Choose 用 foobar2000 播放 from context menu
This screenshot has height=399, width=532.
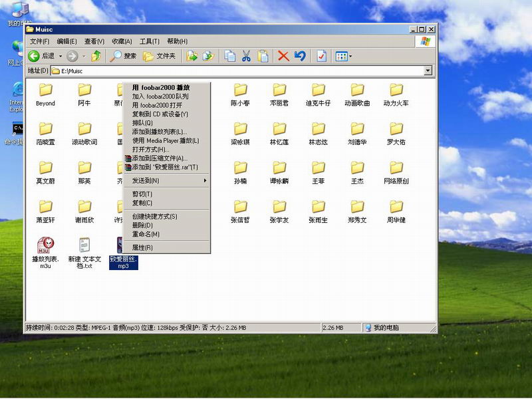point(166,88)
